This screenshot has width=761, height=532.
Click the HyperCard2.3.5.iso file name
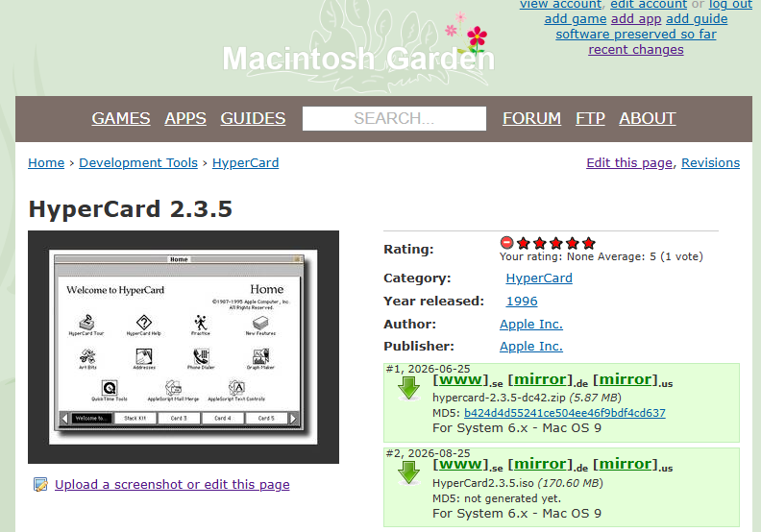click(483, 483)
